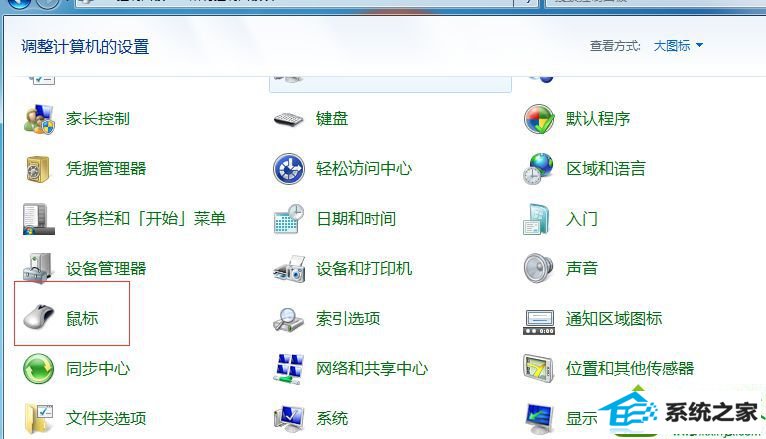Open the 轻松访问中心 icon
The image size is (766, 439).
point(289,169)
